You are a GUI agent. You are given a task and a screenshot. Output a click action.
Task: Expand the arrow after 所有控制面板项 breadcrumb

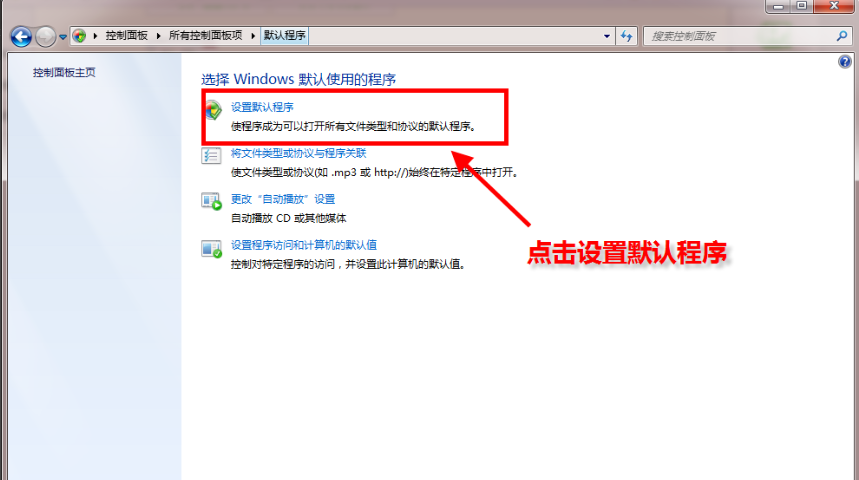pos(254,36)
